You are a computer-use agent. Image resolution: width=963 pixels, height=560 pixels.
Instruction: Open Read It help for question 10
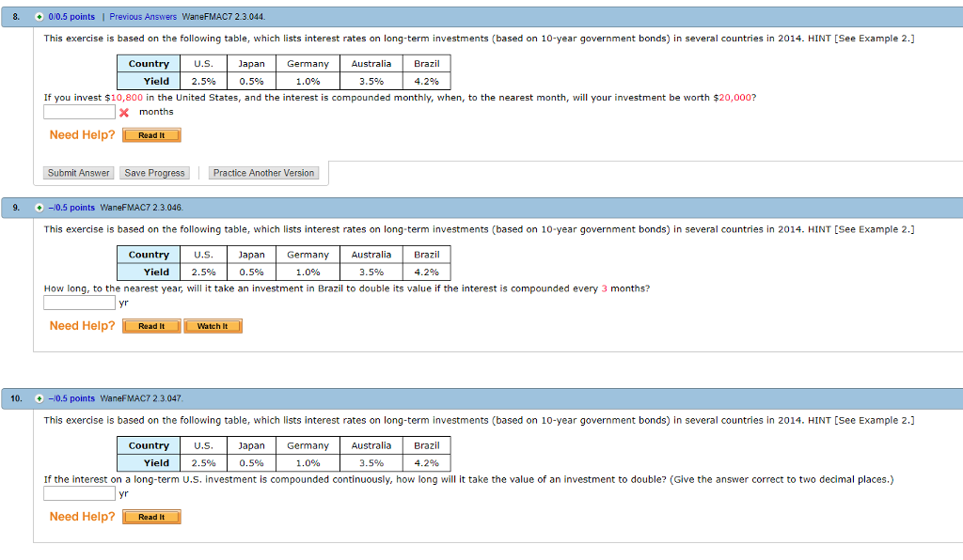(x=150, y=516)
